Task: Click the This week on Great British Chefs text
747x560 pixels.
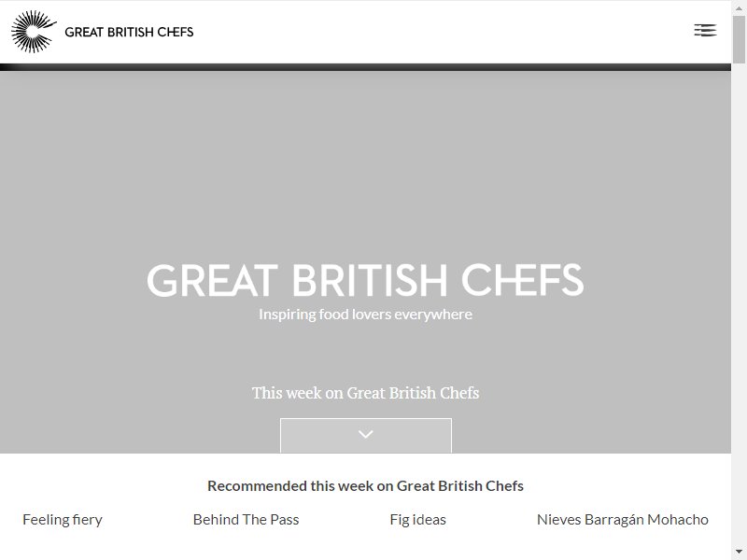Action: [365, 393]
